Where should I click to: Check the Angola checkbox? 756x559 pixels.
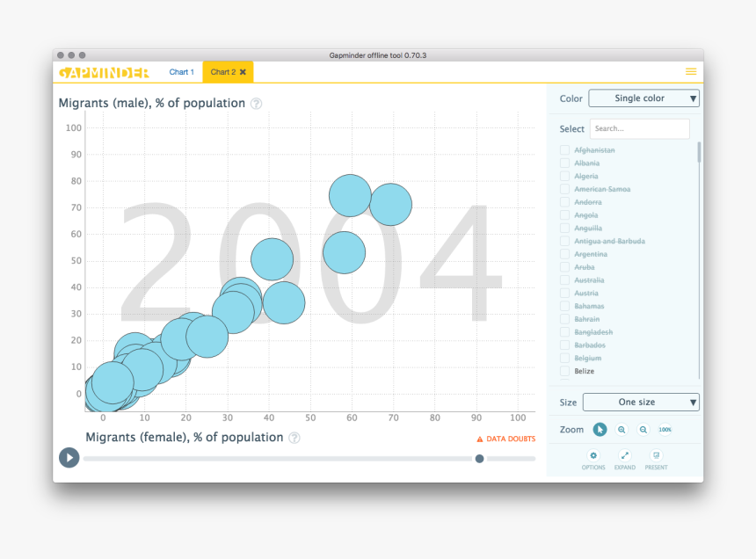564,215
